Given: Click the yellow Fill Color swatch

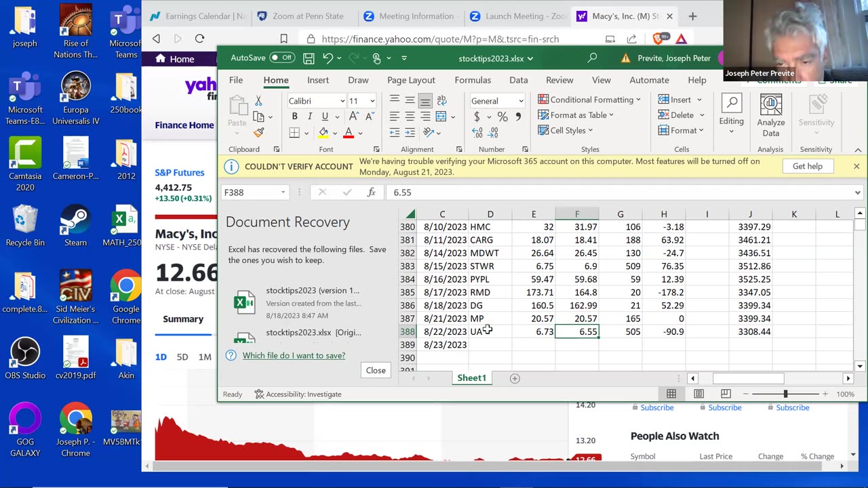Looking at the screenshot, I should (x=323, y=133).
